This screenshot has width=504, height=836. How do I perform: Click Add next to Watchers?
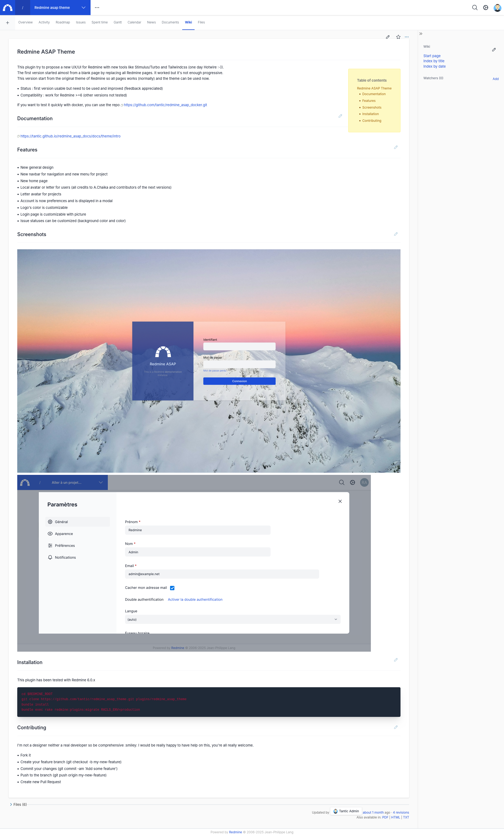(x=496, y=79)
